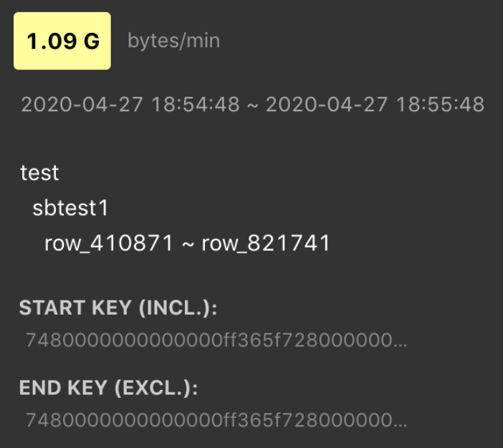Click the end timestamp 18:55:48
Viewport: 503px width, 448px height.
pyautogui.click(x=440, y=105)
